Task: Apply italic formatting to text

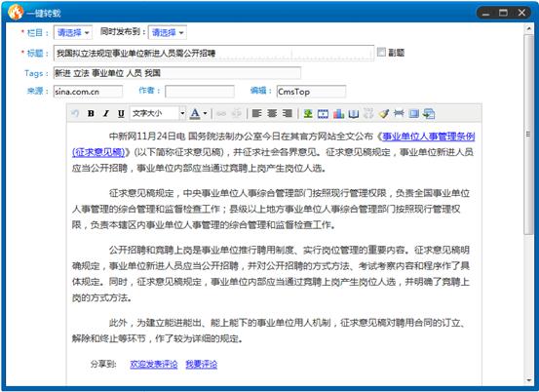Action: [106, 113]
